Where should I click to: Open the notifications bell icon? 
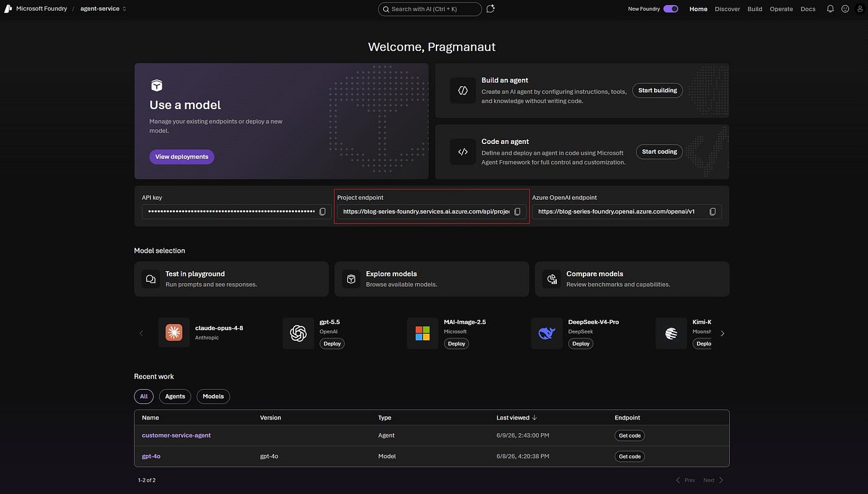[x=830, y=9]
